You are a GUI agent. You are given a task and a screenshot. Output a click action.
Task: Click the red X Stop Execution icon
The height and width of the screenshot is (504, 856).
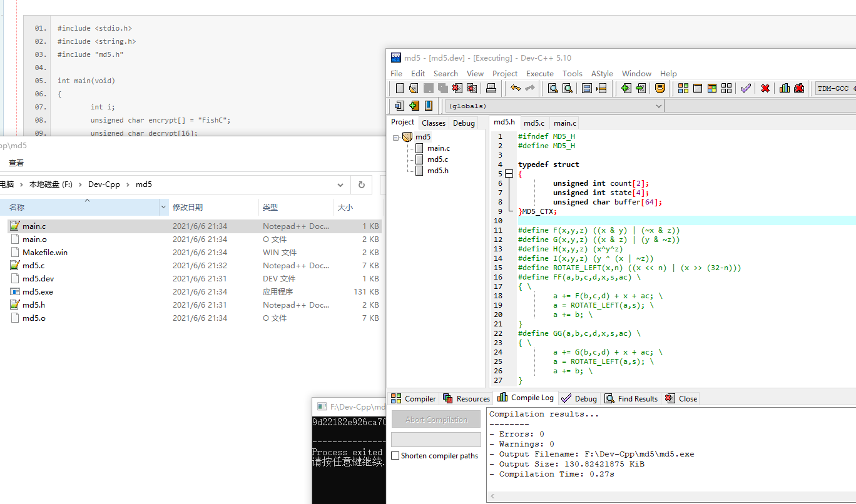point(765,88)
